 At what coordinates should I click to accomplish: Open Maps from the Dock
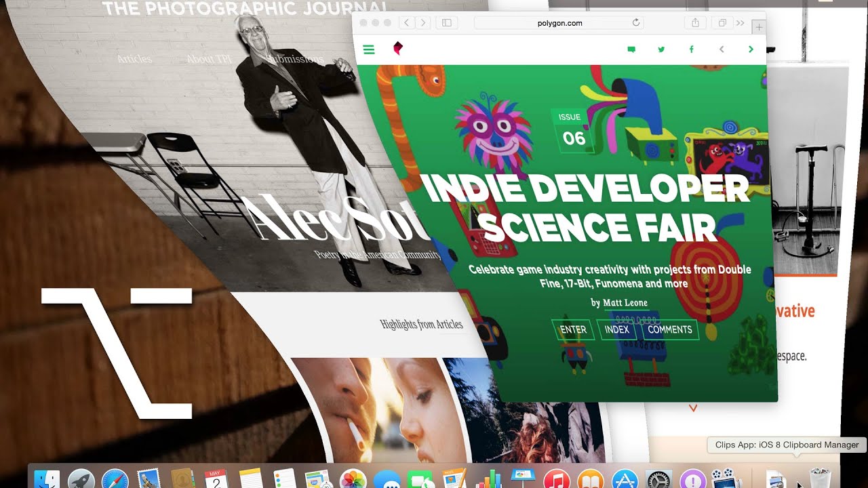318,479
